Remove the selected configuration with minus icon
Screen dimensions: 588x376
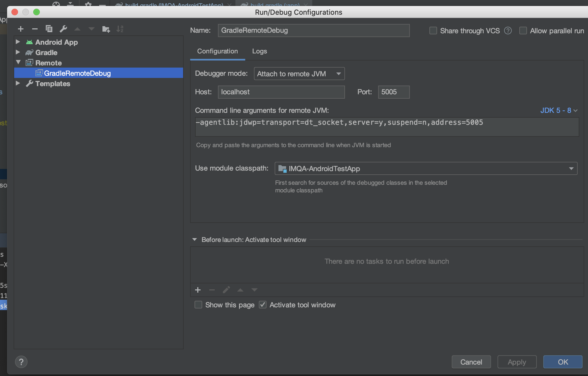coord(35,29)
